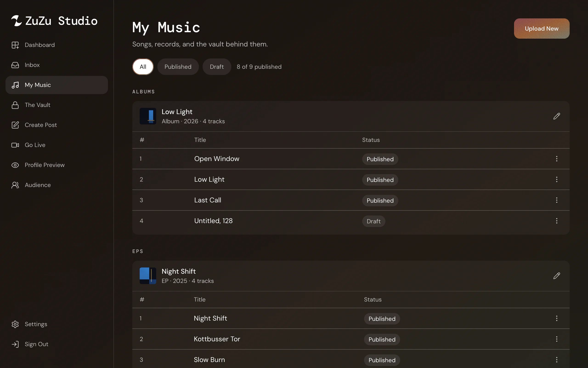
Task: Open more options for Low Light track row
Action: (x=557, y=179)
